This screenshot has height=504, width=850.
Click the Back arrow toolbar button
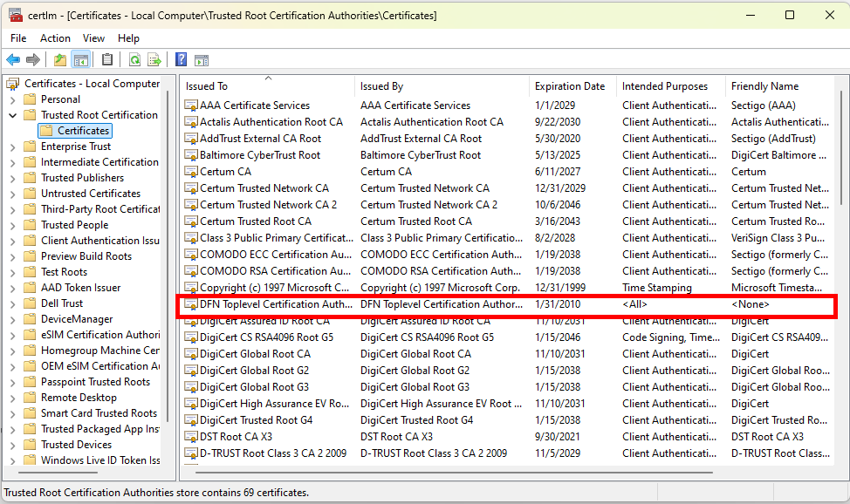click(x=13, y=60)
